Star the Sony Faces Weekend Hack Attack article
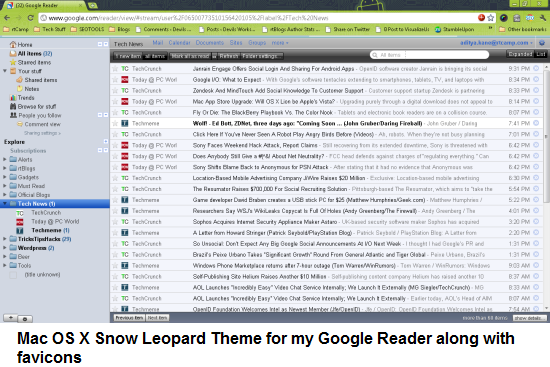The width and height of the screenshot is (550, 367). (x=115, y=145)
